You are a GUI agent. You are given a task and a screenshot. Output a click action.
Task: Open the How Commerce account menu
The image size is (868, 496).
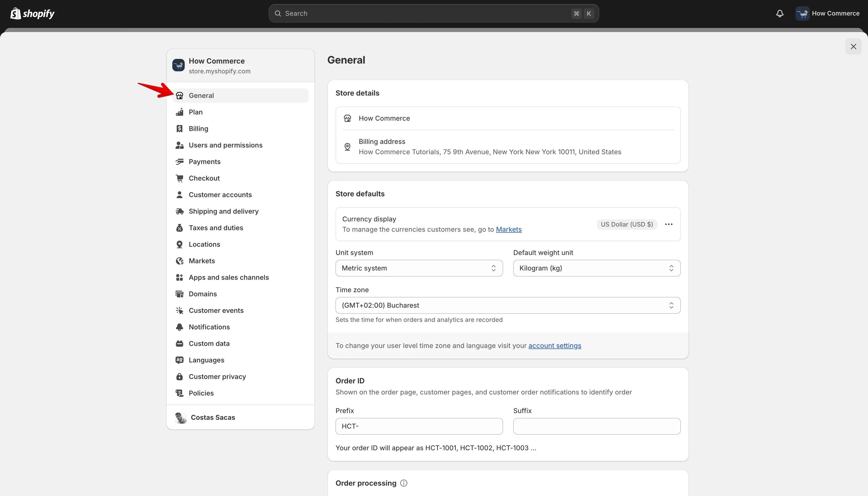tap(827, 14)
